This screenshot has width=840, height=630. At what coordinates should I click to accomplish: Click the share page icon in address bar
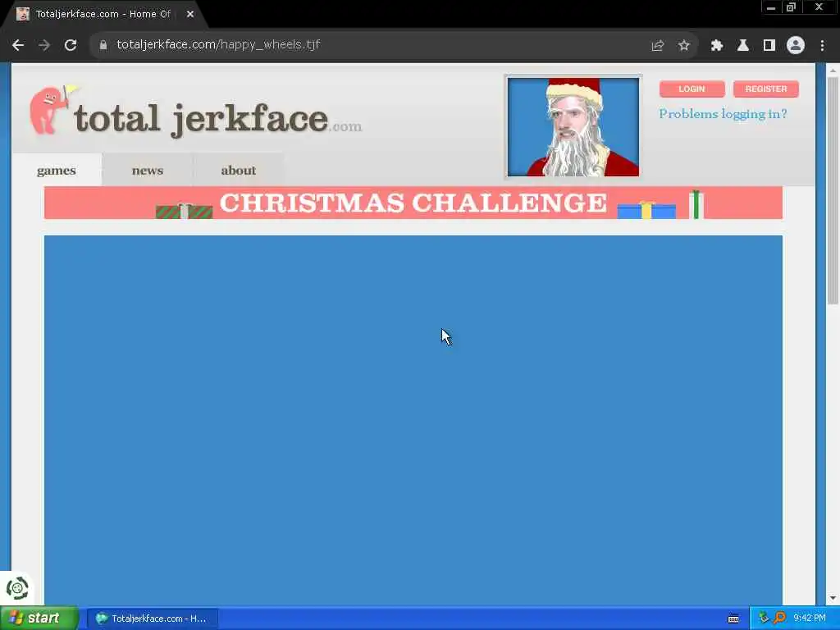click(x=658, y=46)
